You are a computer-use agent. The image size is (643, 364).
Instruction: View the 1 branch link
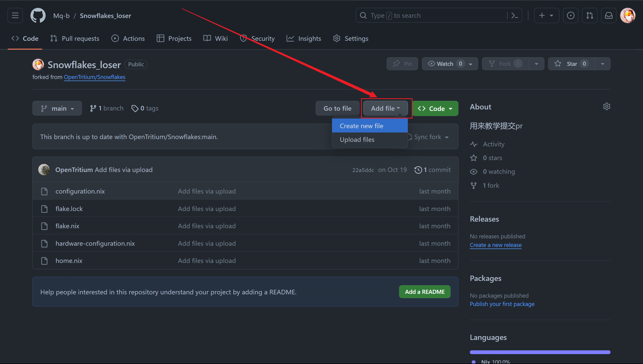(x=106, y=108)
